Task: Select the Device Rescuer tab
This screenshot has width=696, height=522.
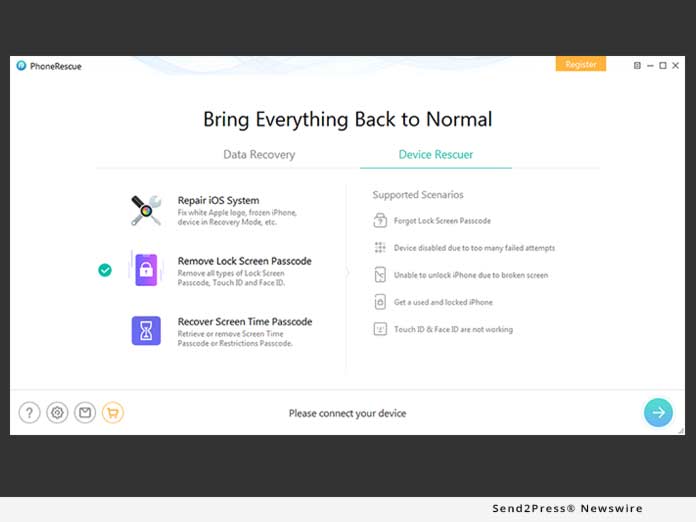Action: click(436, 155)
